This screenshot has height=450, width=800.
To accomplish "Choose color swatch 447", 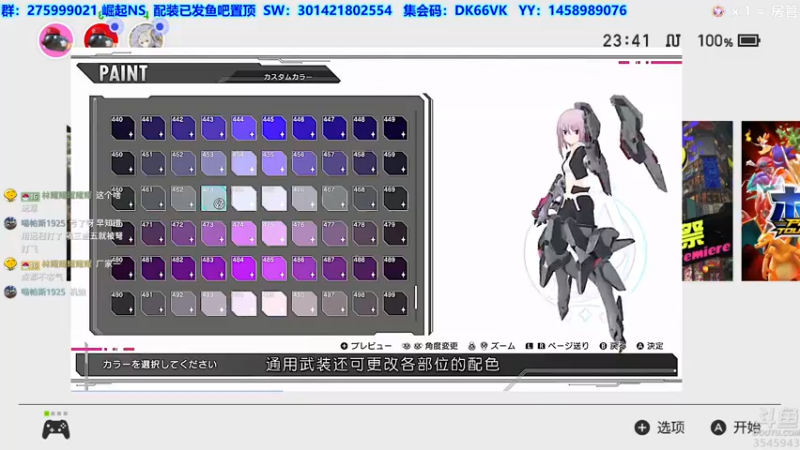I will point(334,128).
